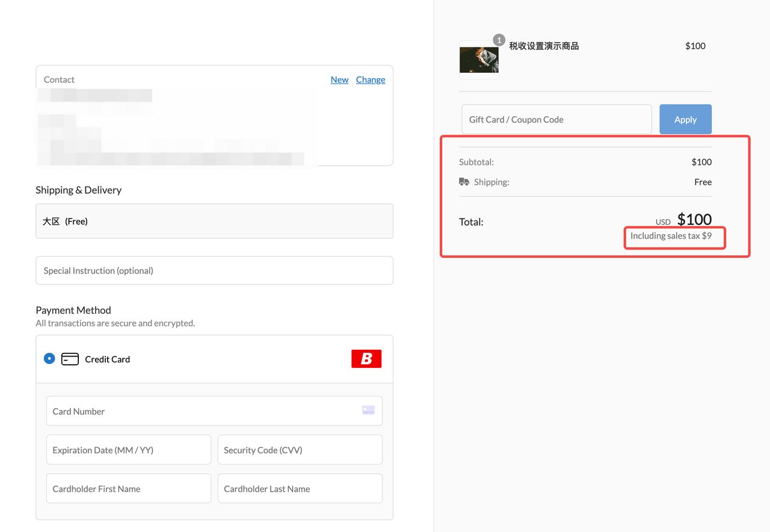
Task: Click the Including sales tax $9 text
Action: [x=671, y=236]
